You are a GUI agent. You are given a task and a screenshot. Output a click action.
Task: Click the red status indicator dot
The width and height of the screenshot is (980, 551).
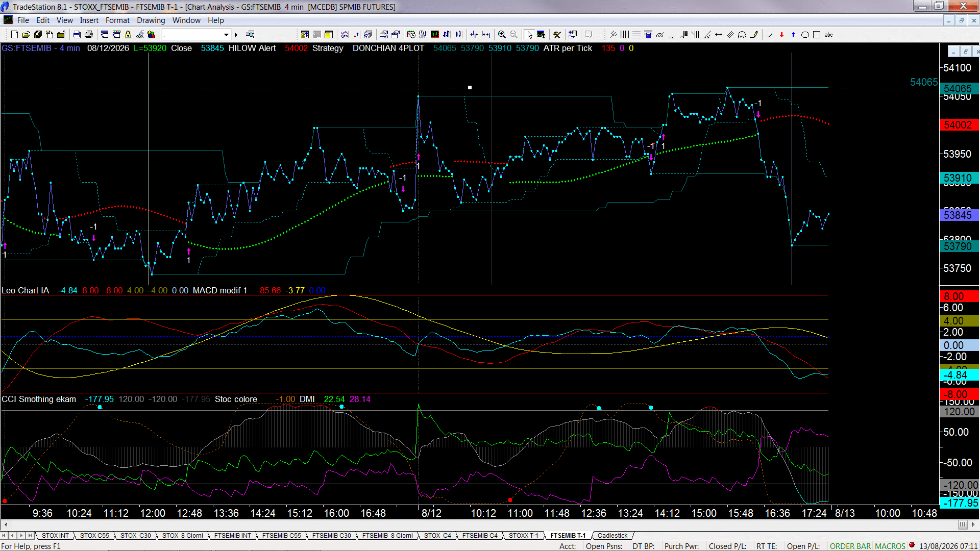coord(912,545)
